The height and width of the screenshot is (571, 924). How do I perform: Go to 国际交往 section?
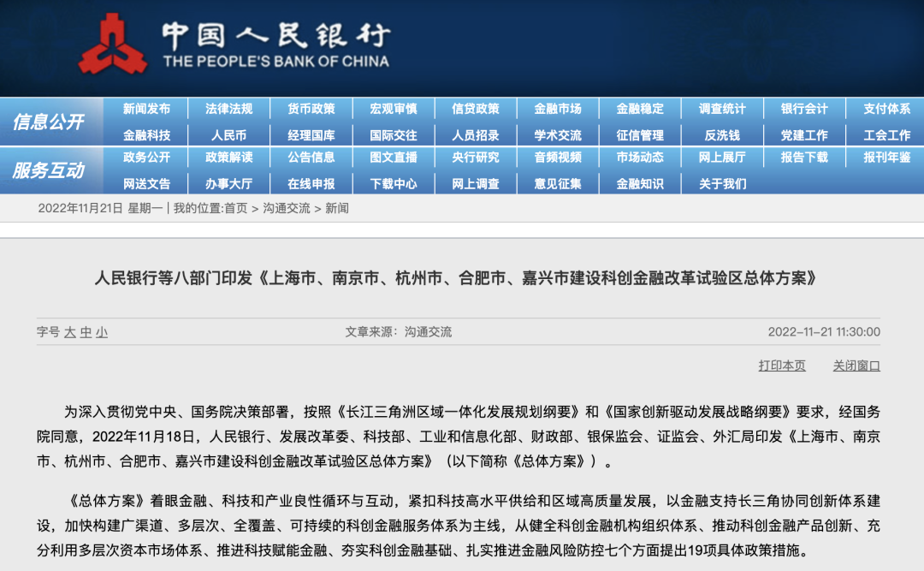[393, 135]
